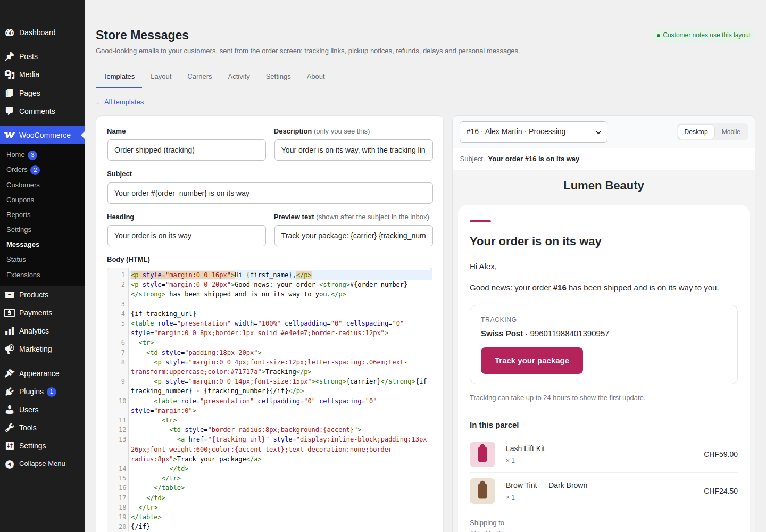Click the WooCommerce logo icon
The height and width of the screenshot is (532, 766).
10,135
